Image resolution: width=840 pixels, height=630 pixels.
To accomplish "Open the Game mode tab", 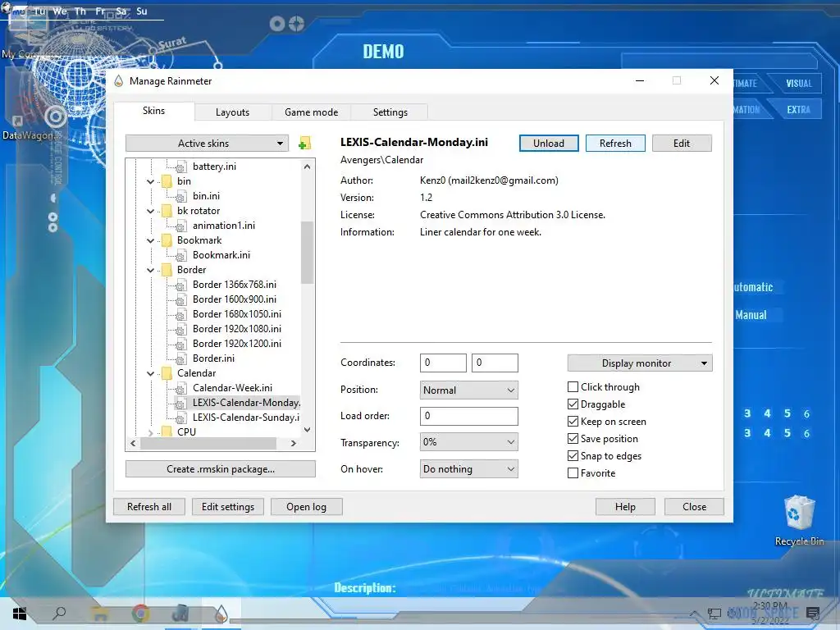I will pos(311,112).
